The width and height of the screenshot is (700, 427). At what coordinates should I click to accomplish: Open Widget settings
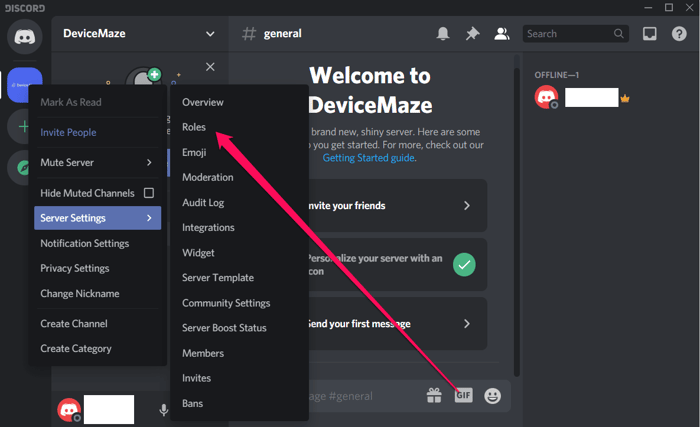pyautogui.click(x=239, y=253)
